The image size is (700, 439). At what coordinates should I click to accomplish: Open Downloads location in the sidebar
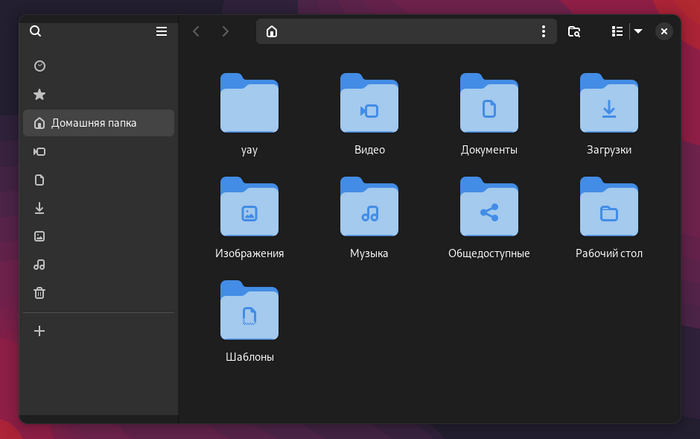(x=39, y=208)
